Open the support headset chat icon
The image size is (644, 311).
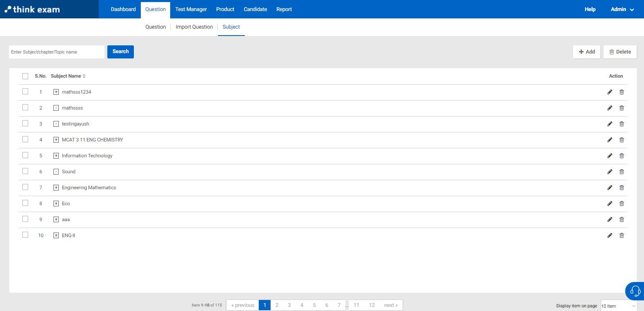pos(635,291)
